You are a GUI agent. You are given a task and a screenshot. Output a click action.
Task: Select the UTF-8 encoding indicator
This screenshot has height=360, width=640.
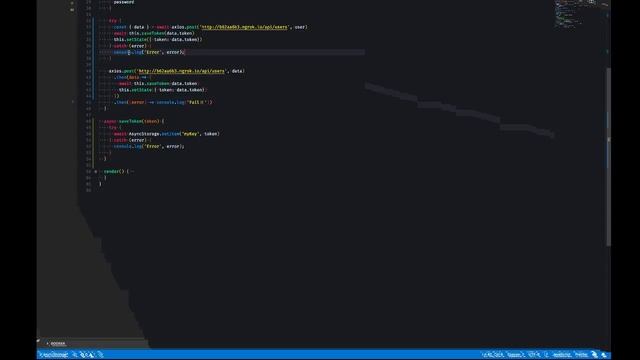point(534,355)
